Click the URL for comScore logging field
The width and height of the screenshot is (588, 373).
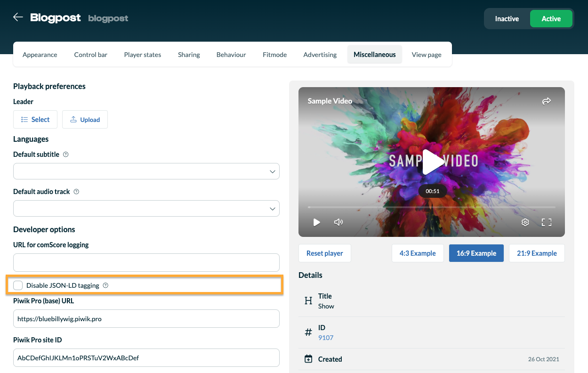point(146,262)
